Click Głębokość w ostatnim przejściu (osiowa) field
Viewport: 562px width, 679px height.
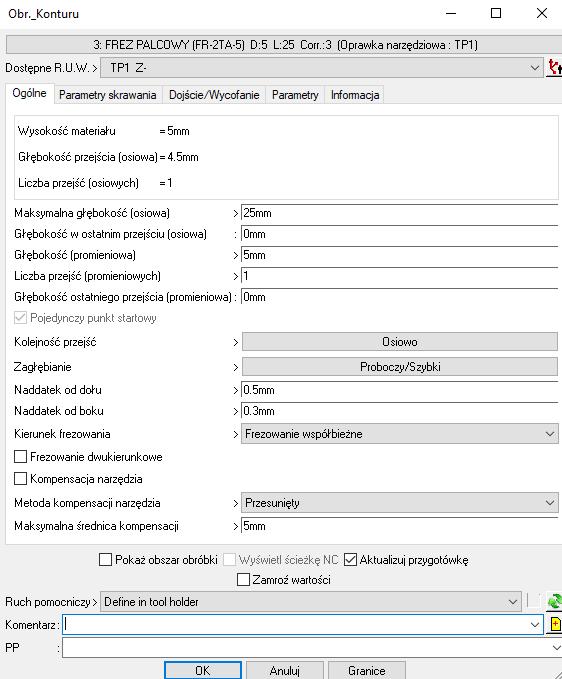click(x=400, y=234)
